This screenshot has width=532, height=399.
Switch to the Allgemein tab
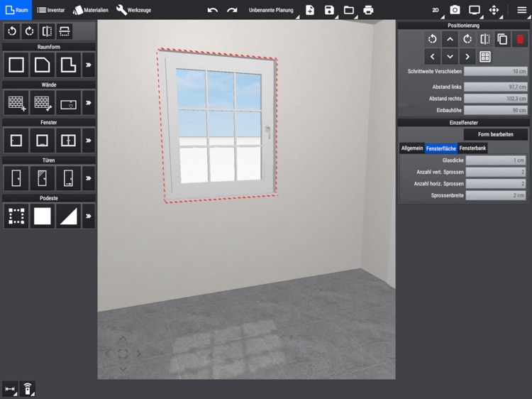point(412,148)
